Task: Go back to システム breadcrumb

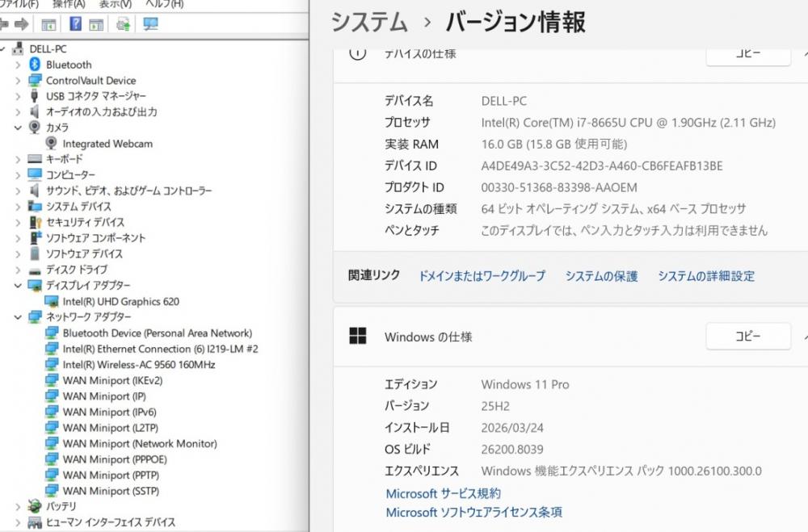Action: tap(369, 23)
